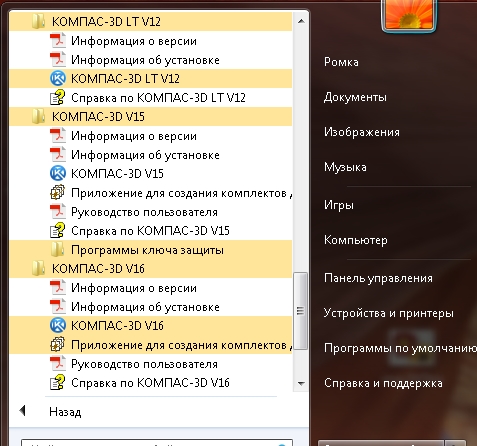477x446 pixels.
Task: Collapse the КОМПАС-3D V16 folder label
Action: (x=98, y=269)
